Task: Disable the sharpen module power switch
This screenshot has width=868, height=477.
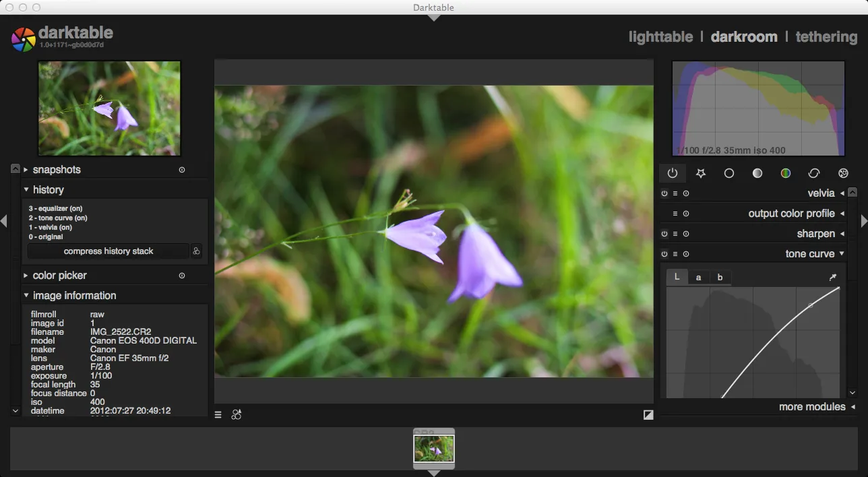Action: [x=664, y=234]
